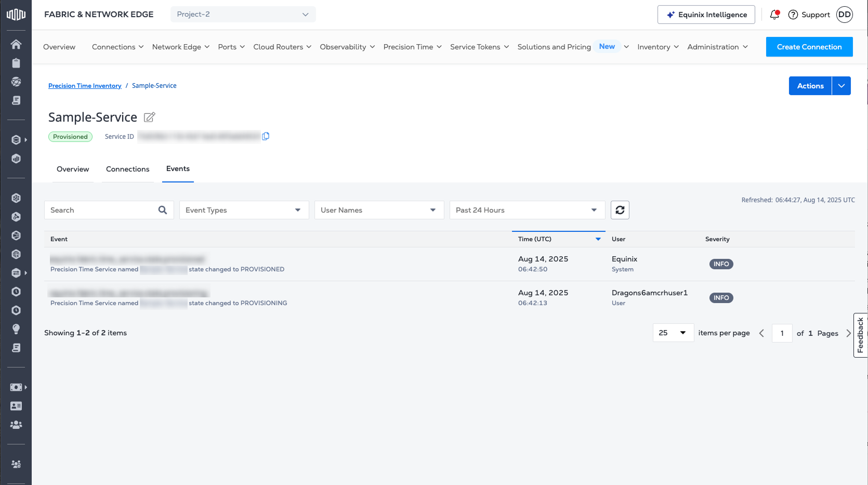Click the clock hexagon icon directly above the lightbulb

click(16, 310)
